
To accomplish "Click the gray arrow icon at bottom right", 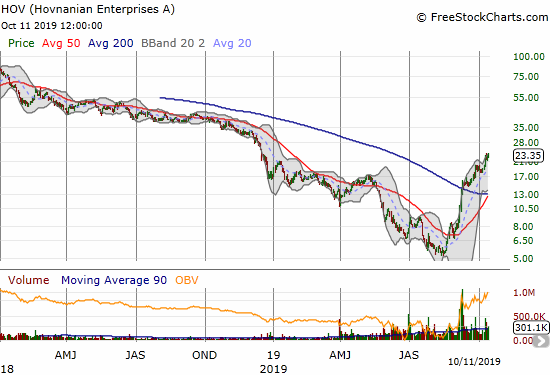I will tap(542, 341).
